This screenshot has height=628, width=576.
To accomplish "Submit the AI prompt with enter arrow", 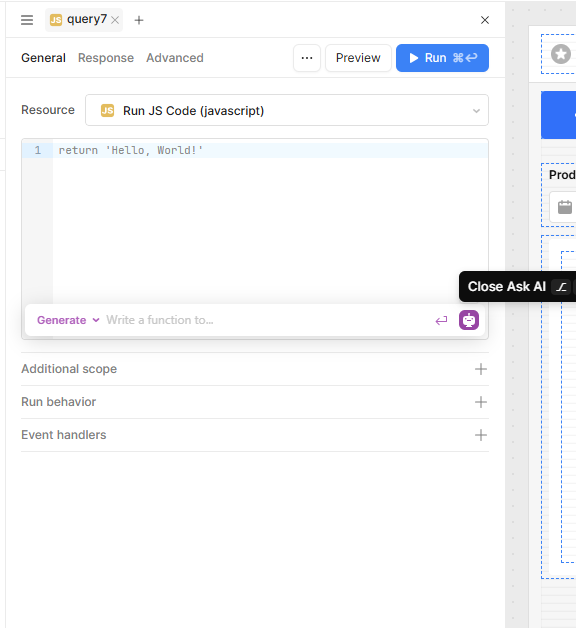I will [441, 320].
